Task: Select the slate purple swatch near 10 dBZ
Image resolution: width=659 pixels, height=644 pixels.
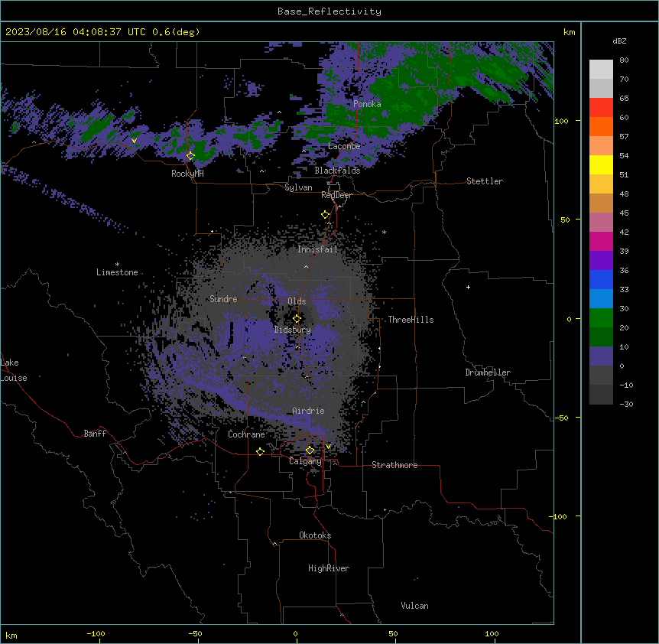Action: click(x=601, y=356)
